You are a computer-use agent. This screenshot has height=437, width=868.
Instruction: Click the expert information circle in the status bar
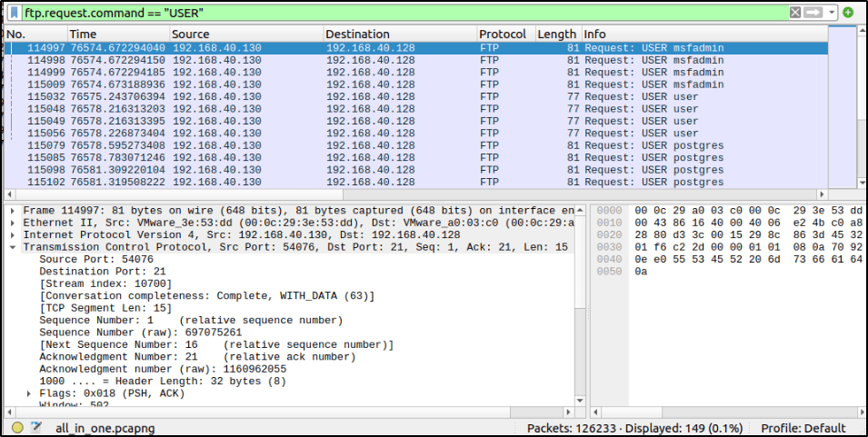pyautogui.click(x=17, y=428)
